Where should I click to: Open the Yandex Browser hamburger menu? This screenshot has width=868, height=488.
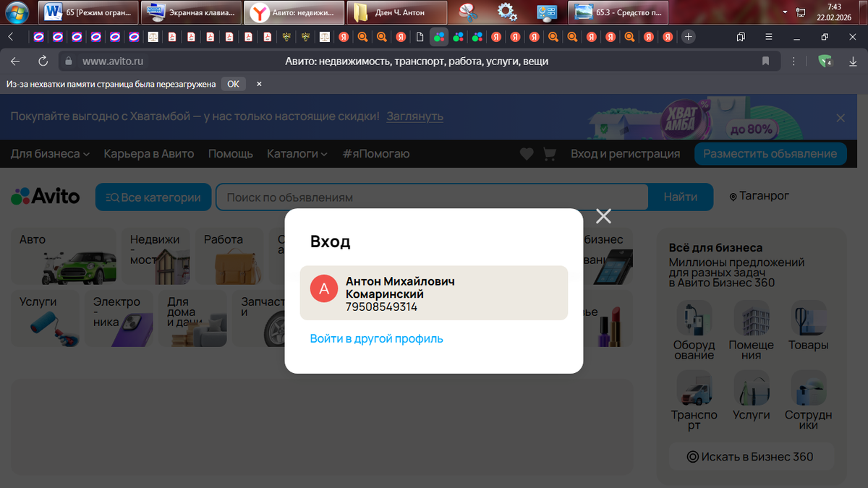(768, 36)
